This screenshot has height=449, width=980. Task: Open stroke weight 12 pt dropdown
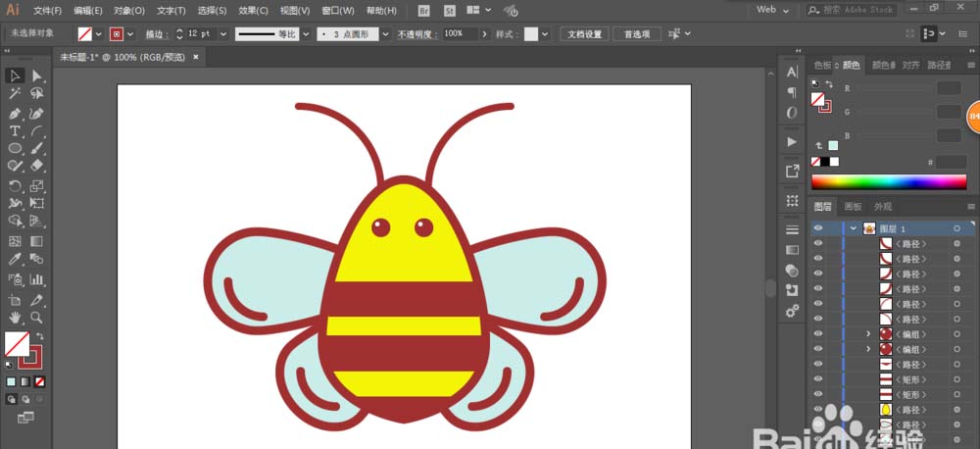[223, 33]
